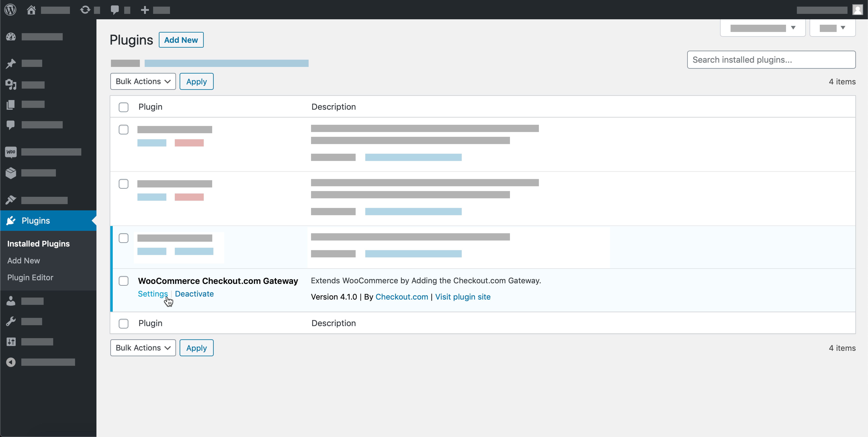Check select-all box in table header
Image resolution: width=868 pixels, height=437 pixels.
click(x=124, y=107)
